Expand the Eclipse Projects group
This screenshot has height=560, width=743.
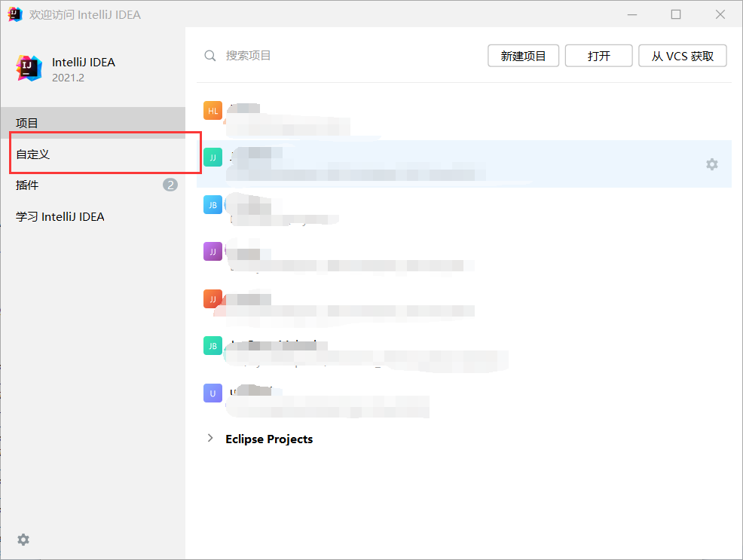pyautogui.click(x=210, y=438)
